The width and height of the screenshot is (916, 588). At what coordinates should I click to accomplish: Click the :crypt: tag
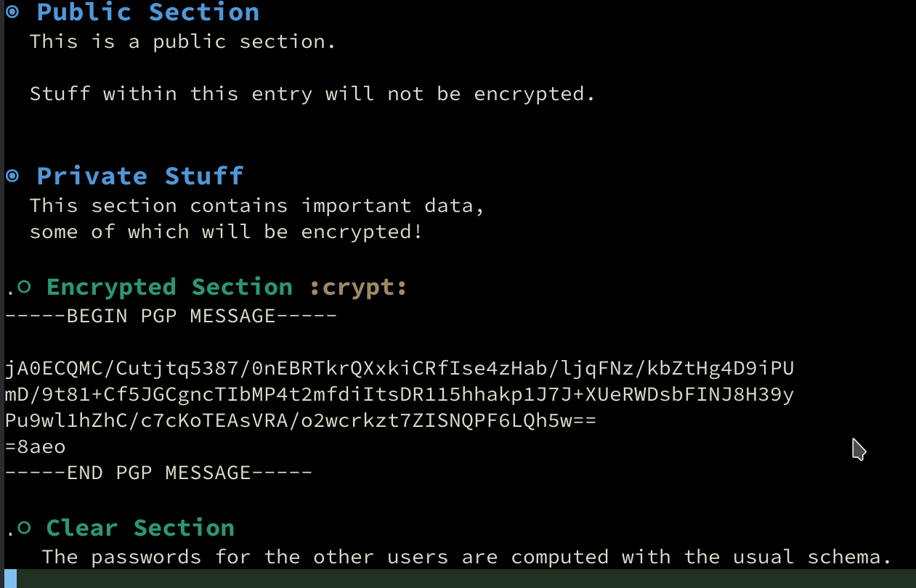(x=358, y=287)
